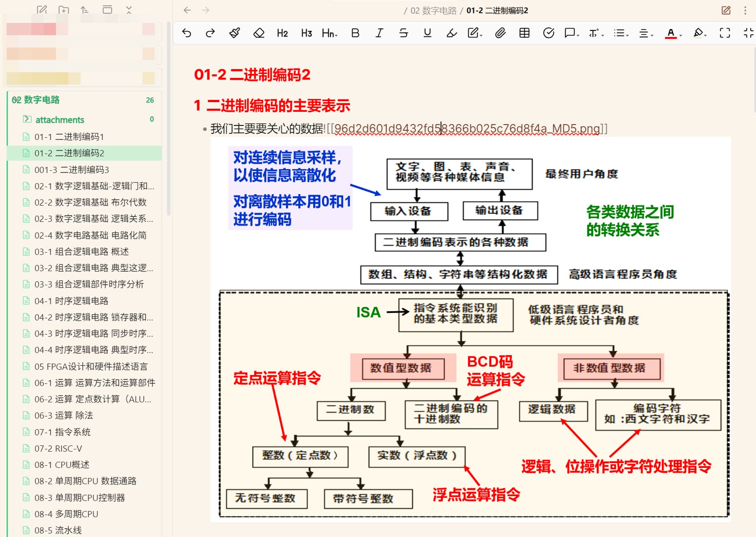Viewport: 756px width, 537px height.
Task: Click the new note icon in sidebar
Action: click(42, 10)
